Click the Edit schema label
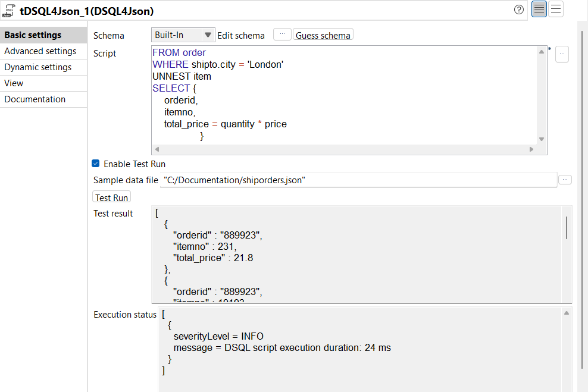The image size is (588, 392). coord(241,35)
